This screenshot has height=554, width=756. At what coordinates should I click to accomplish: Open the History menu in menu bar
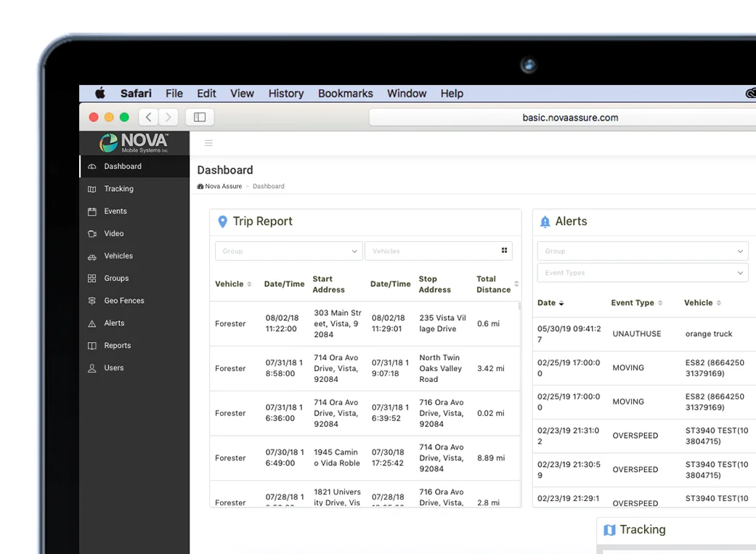286,94
